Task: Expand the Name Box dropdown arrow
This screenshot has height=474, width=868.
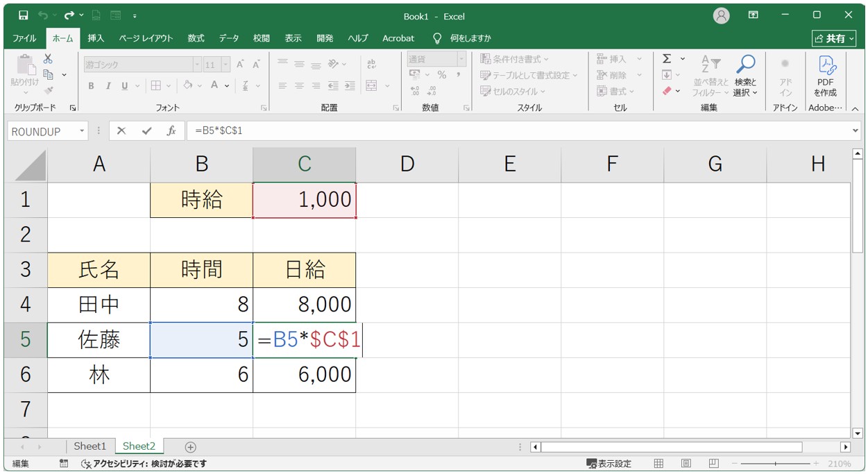Action: 83,131
